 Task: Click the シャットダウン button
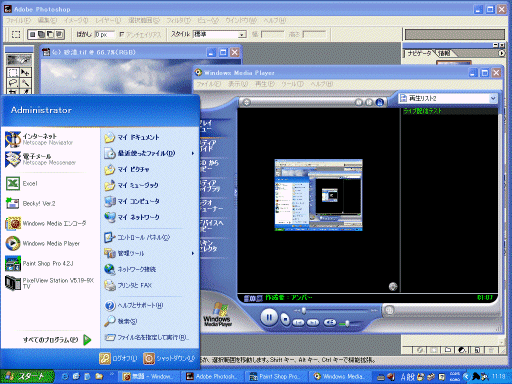click(x=169, y=359)
